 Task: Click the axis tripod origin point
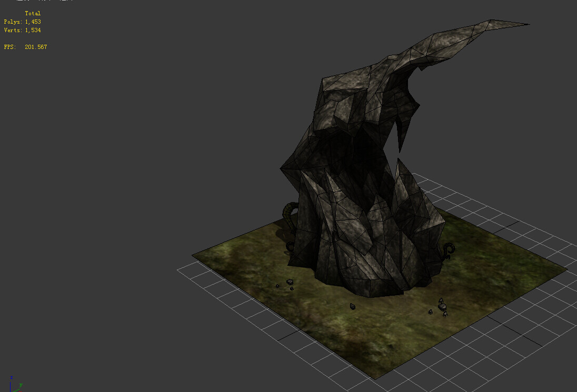coord(11,391)
